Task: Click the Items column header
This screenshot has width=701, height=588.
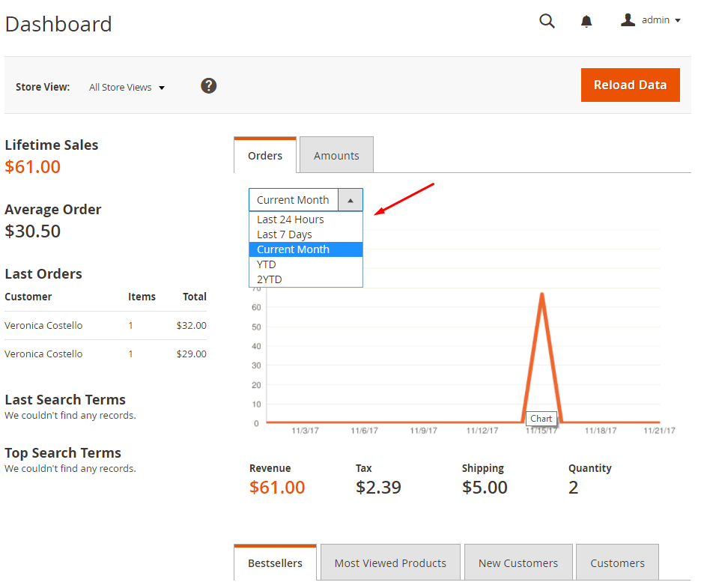Action: pyautogui.click(x=142, y=297)
